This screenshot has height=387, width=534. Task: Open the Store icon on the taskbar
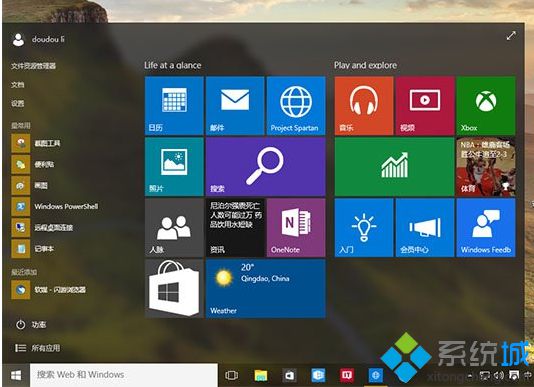[x=289, y=375]
